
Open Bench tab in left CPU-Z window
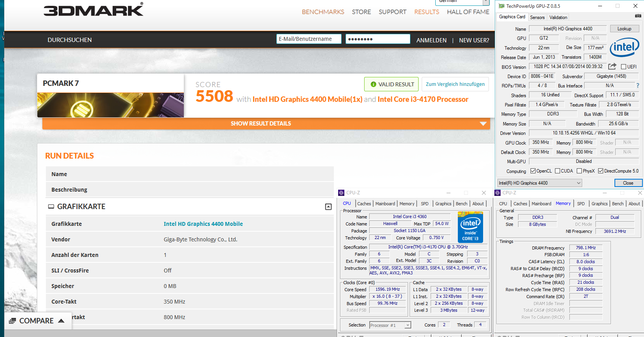point(461,204)
